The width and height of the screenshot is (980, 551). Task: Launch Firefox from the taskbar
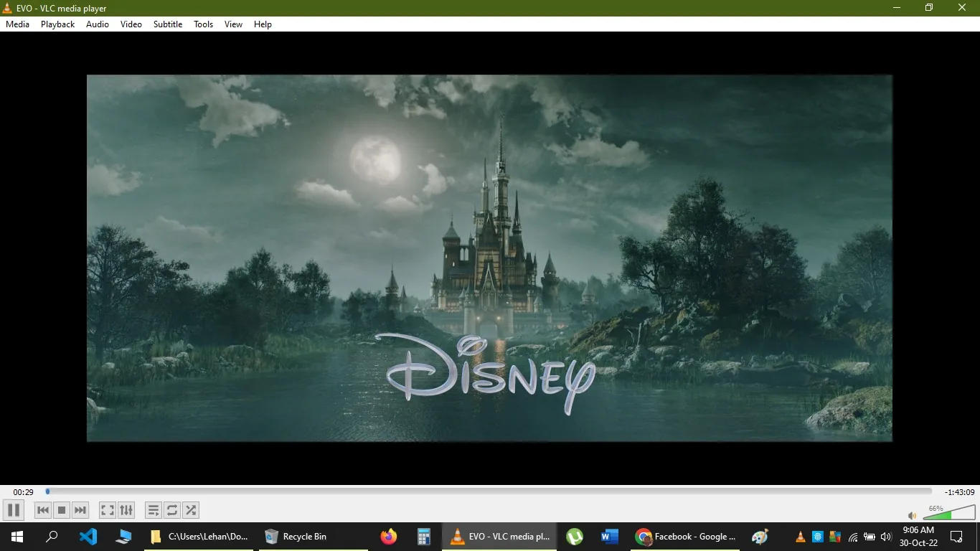[x=388, y=536]
